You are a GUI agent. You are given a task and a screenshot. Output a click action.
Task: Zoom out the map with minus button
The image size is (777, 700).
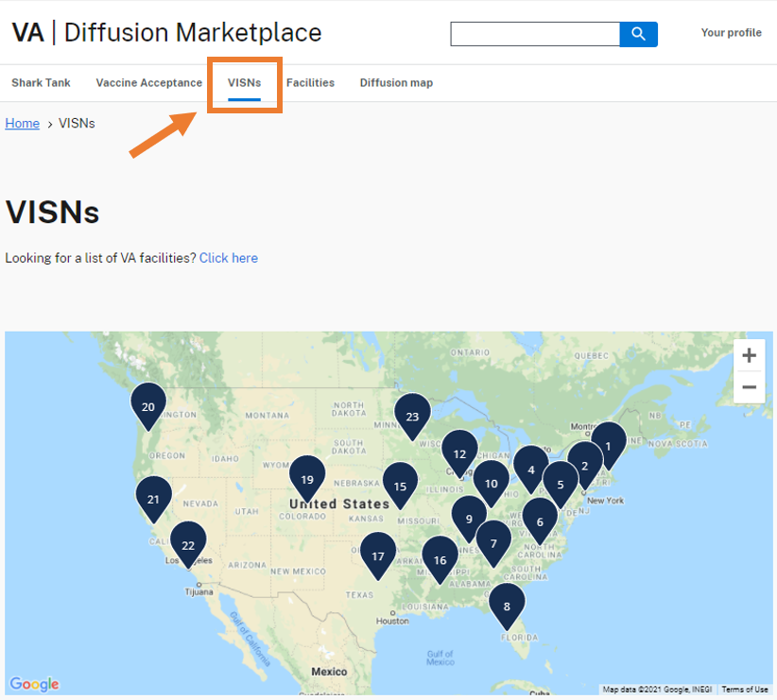pos(750,387)
